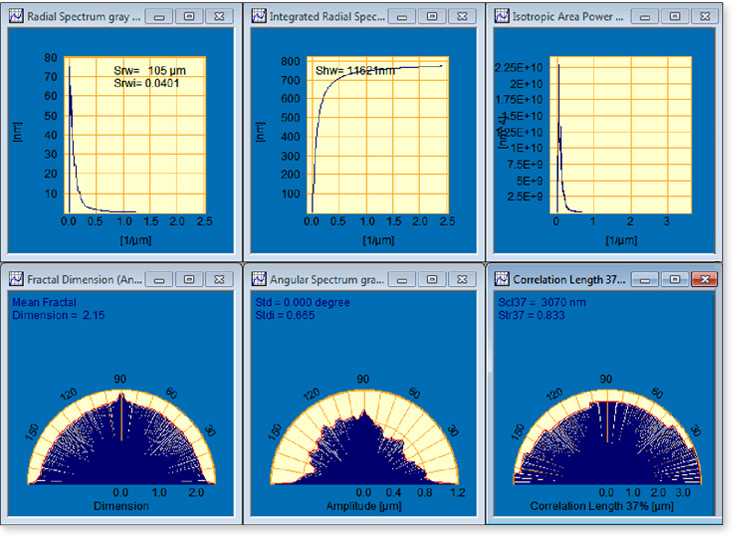This screenshot has width=735, height=541.
Task: Maximize the Correlation Length 37 window
Action: (x=675, y=279)
